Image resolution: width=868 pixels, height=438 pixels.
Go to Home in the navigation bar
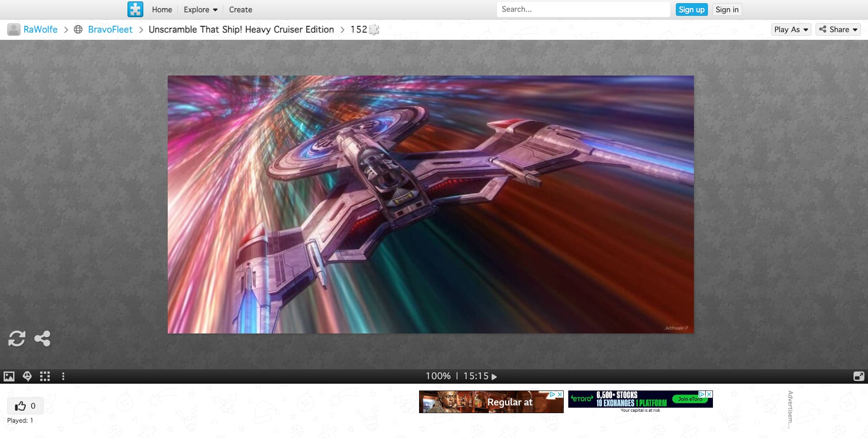(x=162, y=10)
